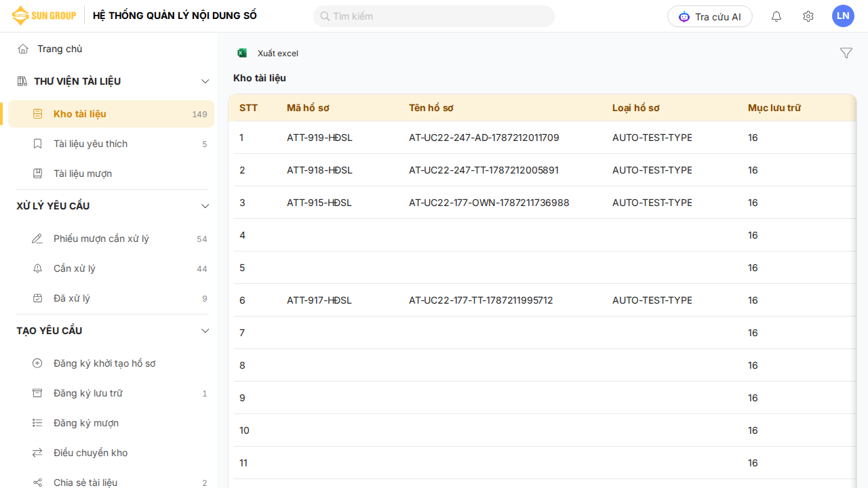This screenshot has height=488, width=868.
Task: Open the table filter funnel icon
Action: click(x=846, y=53)
